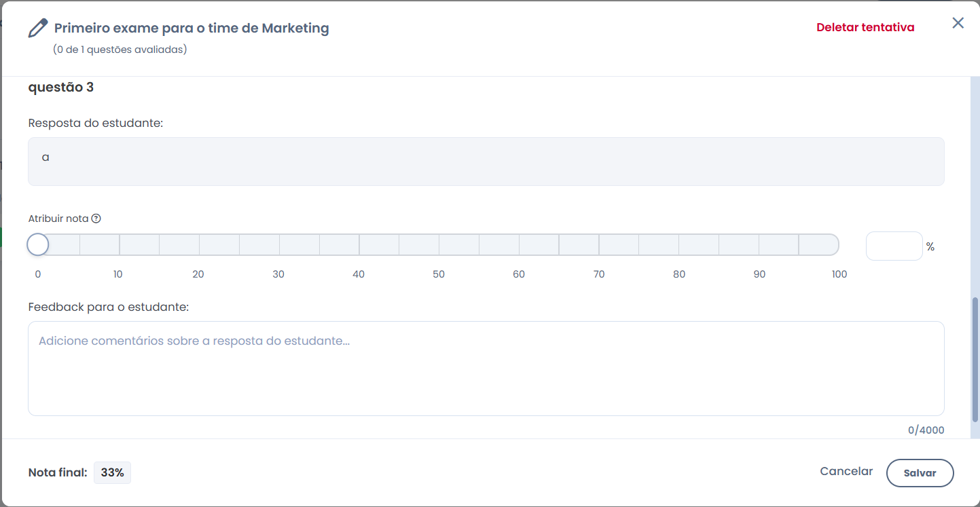
Task: Click the student answer box showing "a"
Action: [486, 162]
